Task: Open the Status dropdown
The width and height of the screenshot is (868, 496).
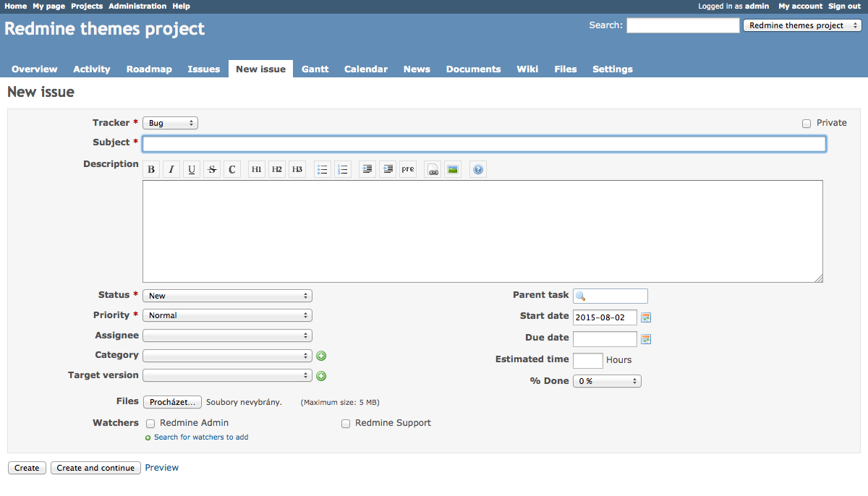Action: point(227,296)
